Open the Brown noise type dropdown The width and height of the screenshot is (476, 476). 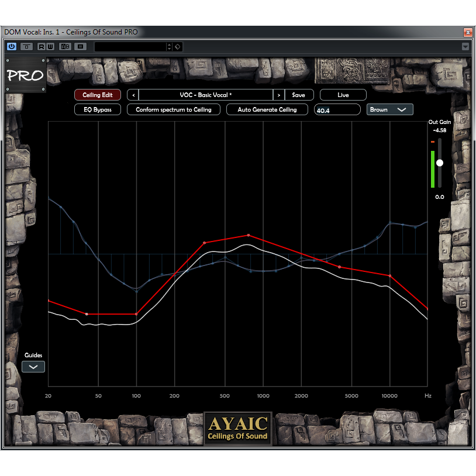click(389, 109)
